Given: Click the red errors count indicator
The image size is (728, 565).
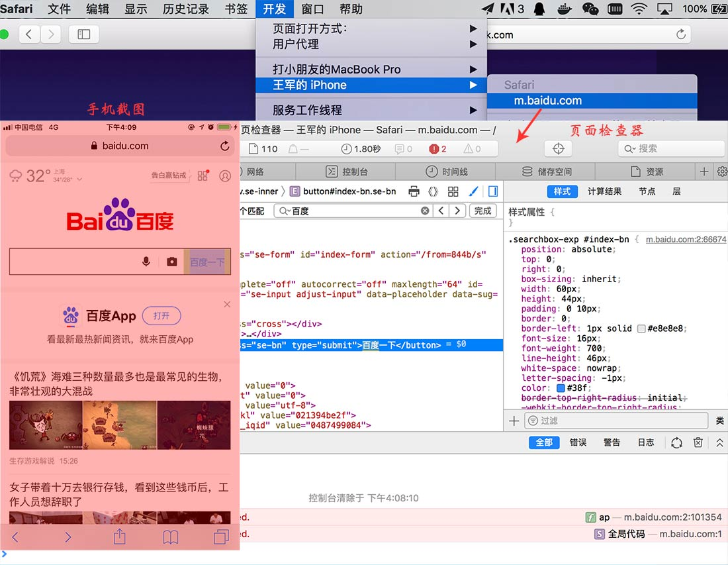Looking at the screenshot, I should pos(438,148).
